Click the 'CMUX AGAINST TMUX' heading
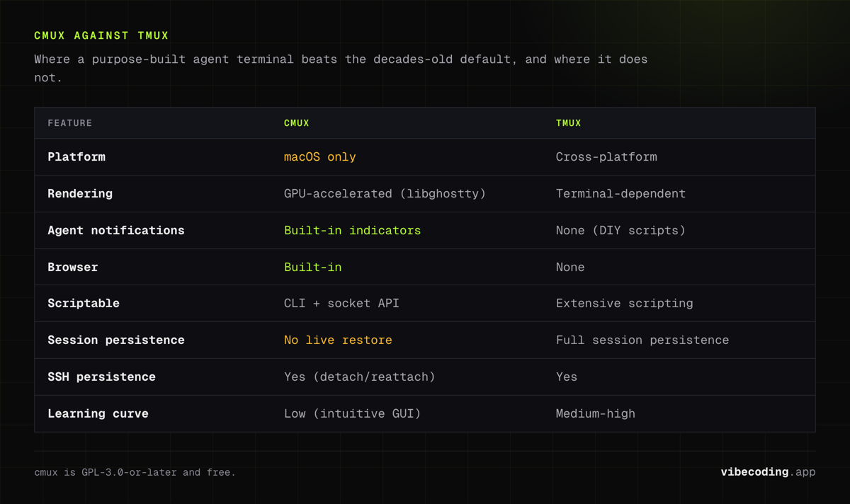The height and width of the screenshot is (504, 850). click(x=101, y=35)
